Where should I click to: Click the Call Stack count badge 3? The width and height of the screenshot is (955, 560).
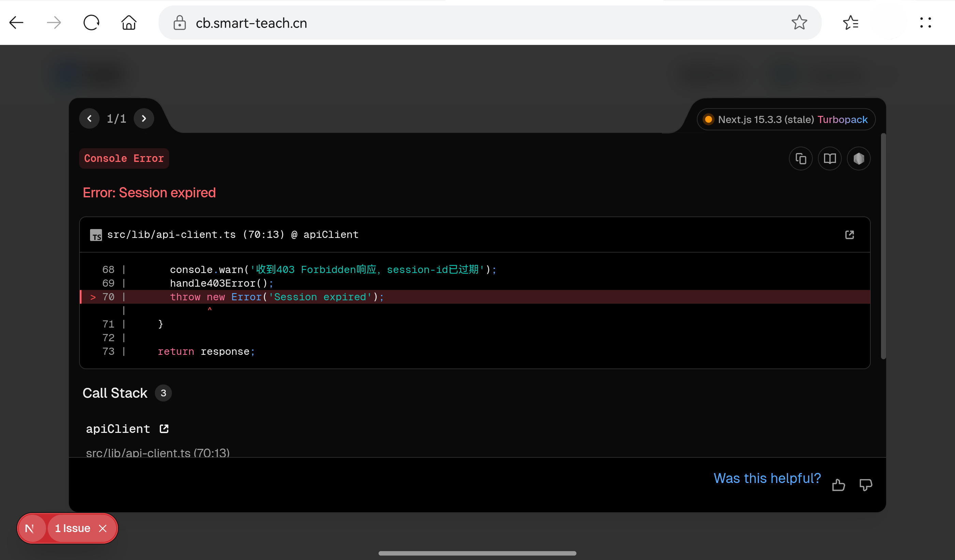pos(163,393)
